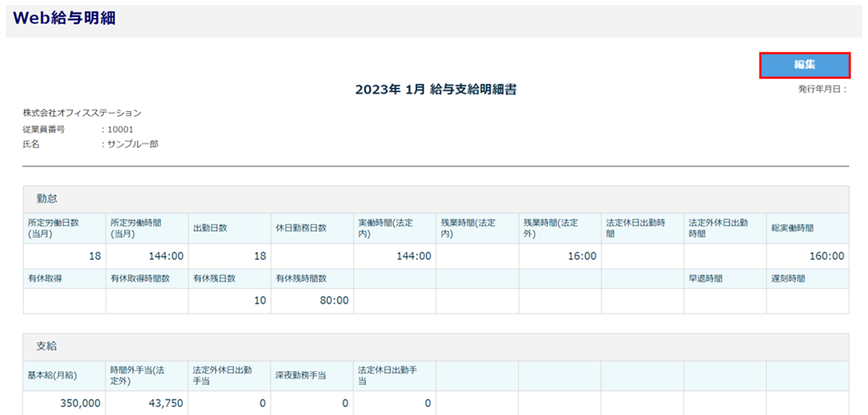
Task: Click the 総実働時間 column header
Action: tap(808, 229)
